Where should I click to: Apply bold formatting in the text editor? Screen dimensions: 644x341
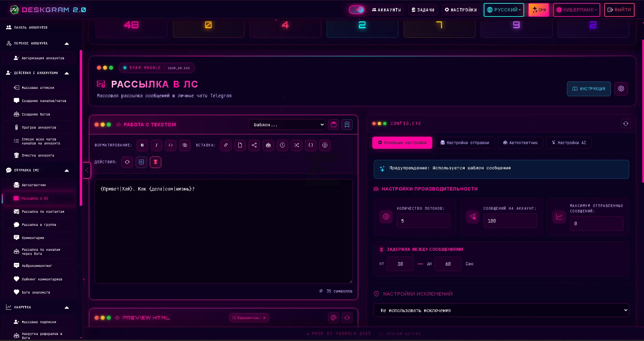(x=142, y=145)
